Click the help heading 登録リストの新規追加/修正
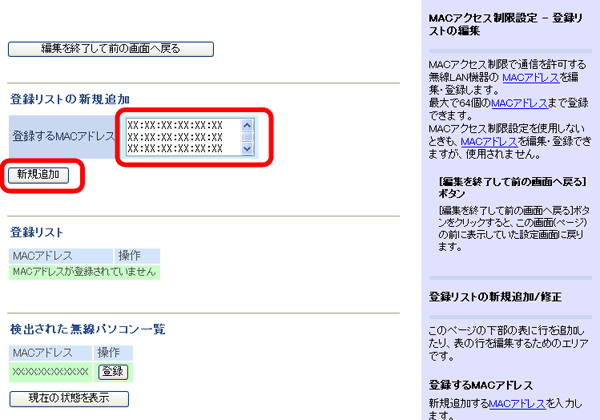The height and width of the screenshot is (420, 600). tap(496, 297)
